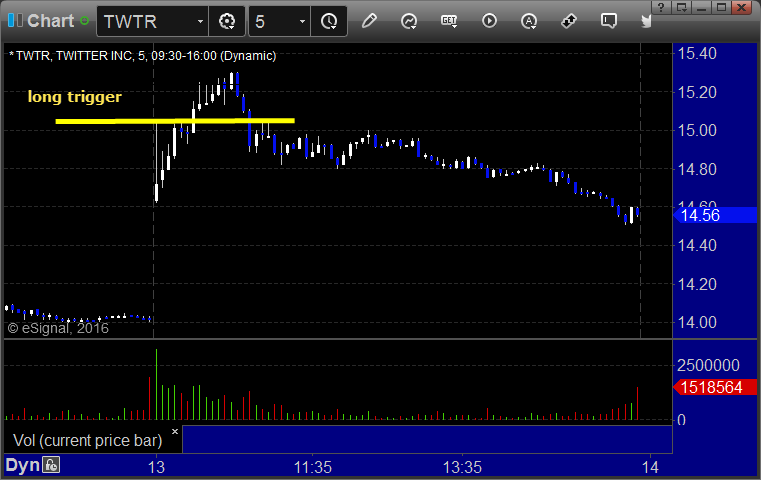
Task: Select the pencil drawing tool
Action: point(369,21)
